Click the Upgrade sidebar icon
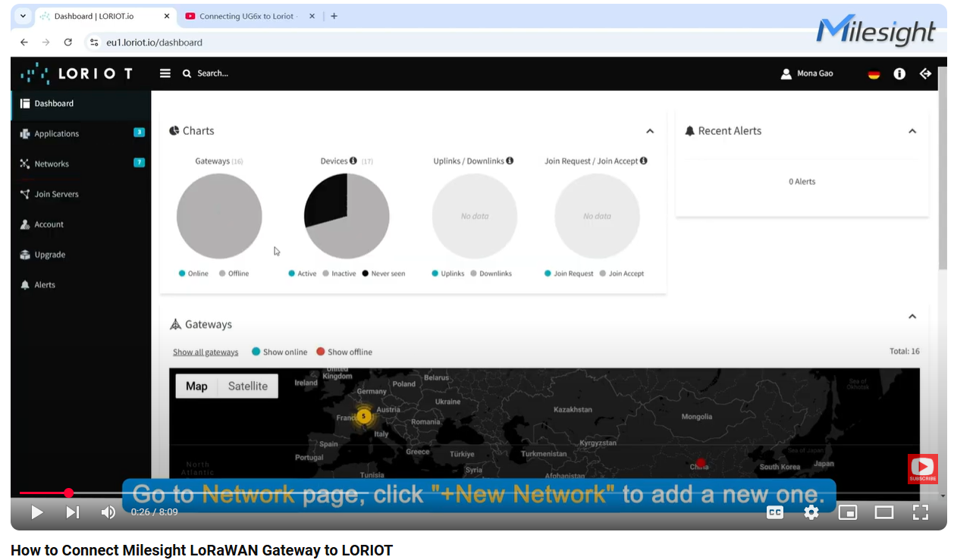 (x=25, y=255)
